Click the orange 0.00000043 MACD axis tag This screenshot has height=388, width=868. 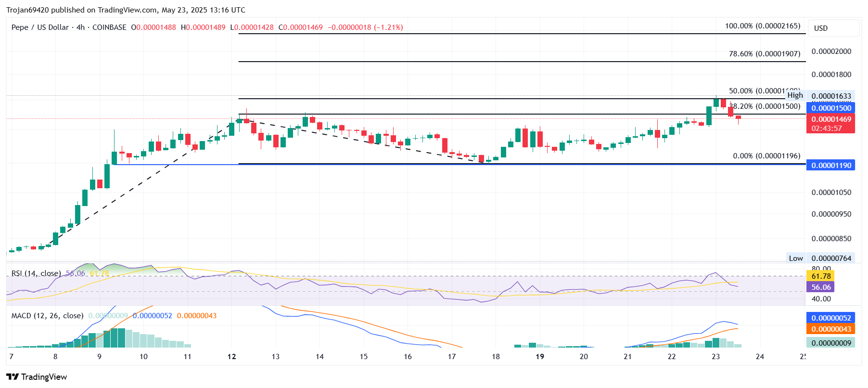(x=831, y=329)
